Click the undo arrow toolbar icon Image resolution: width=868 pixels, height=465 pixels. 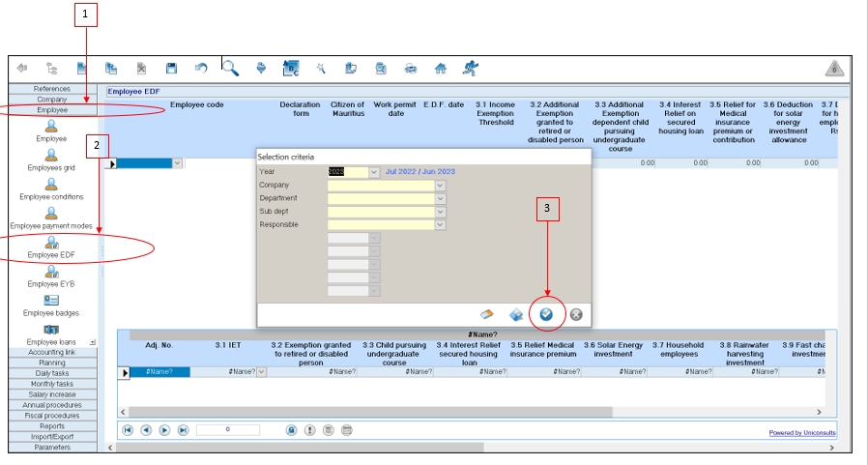[x=201, y=69]
